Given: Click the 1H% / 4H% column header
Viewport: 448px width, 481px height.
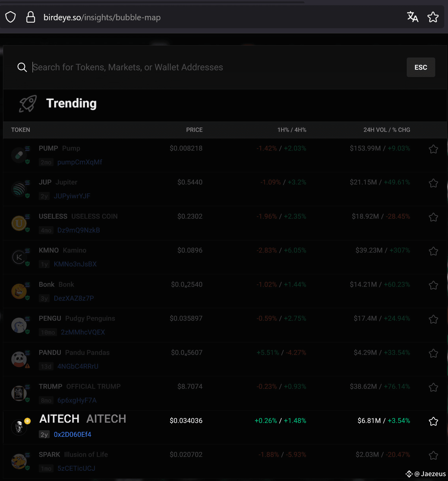Looking at the screenshot, I should [292, 130].
